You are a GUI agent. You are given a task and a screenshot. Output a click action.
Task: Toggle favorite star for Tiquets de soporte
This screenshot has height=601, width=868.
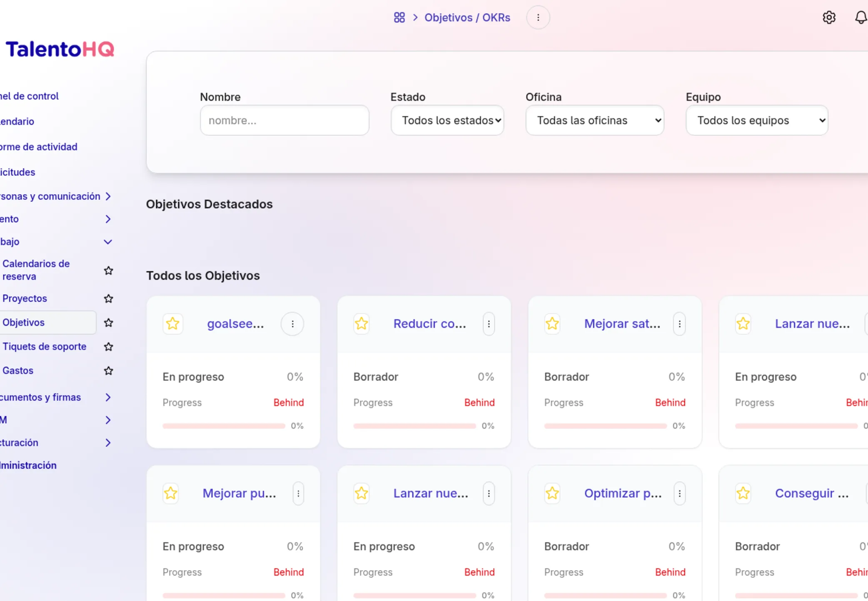[x=108, y=346]
